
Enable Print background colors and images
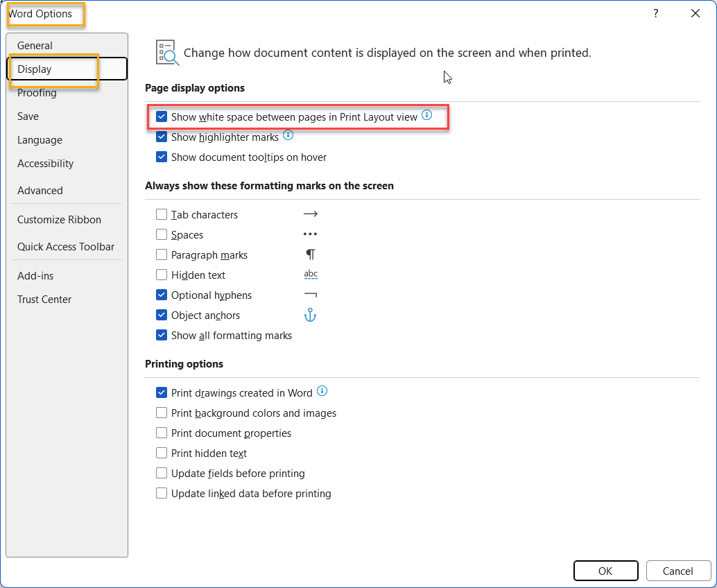point(162,413)
